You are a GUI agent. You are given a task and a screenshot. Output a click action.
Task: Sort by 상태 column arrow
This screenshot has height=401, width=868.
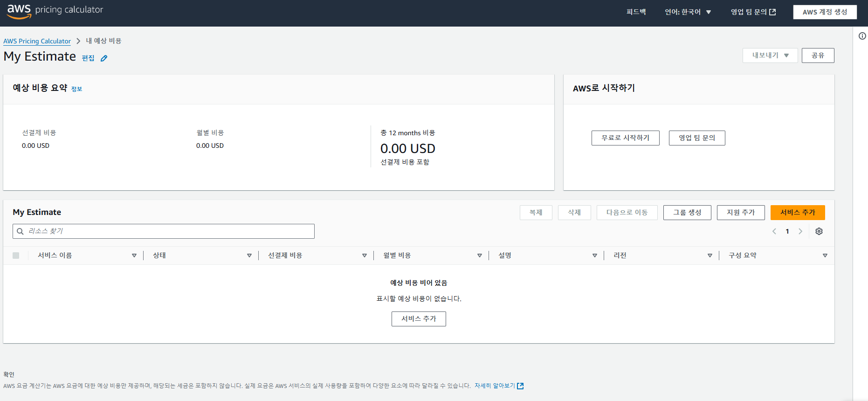(x=249, y=256)
